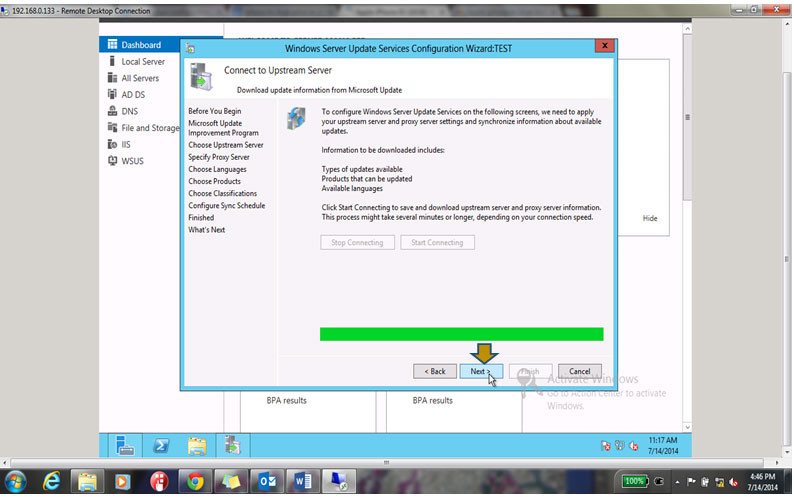Click the local network tray icon
794x497 pixels.
pos(719,482)
